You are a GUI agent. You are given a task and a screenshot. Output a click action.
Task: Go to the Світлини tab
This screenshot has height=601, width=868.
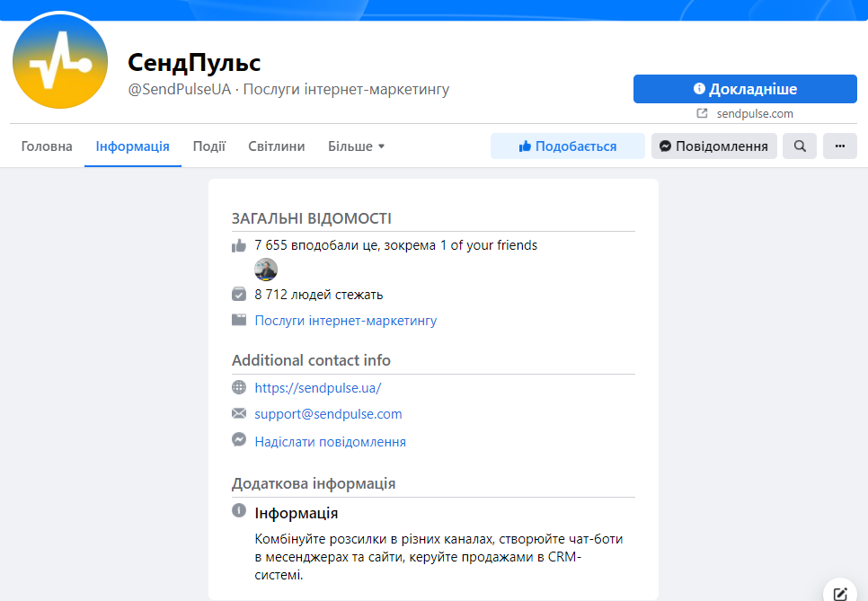coord(276,146)
